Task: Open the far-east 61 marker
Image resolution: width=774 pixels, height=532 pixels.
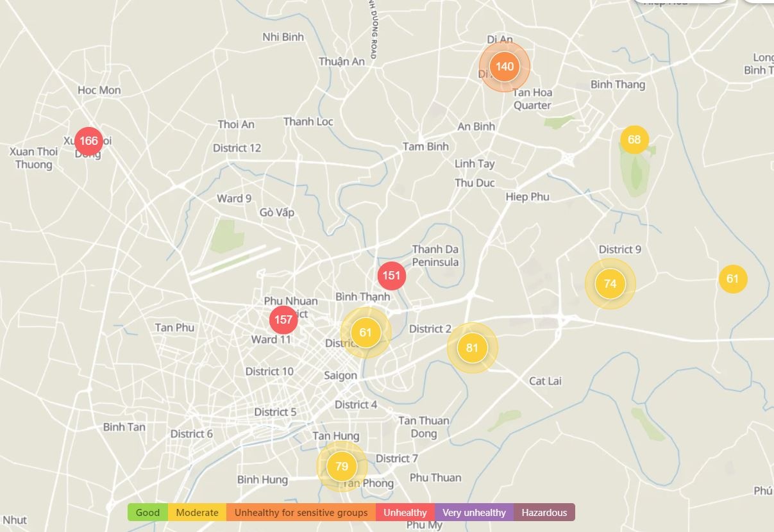Action: (732, 279)
